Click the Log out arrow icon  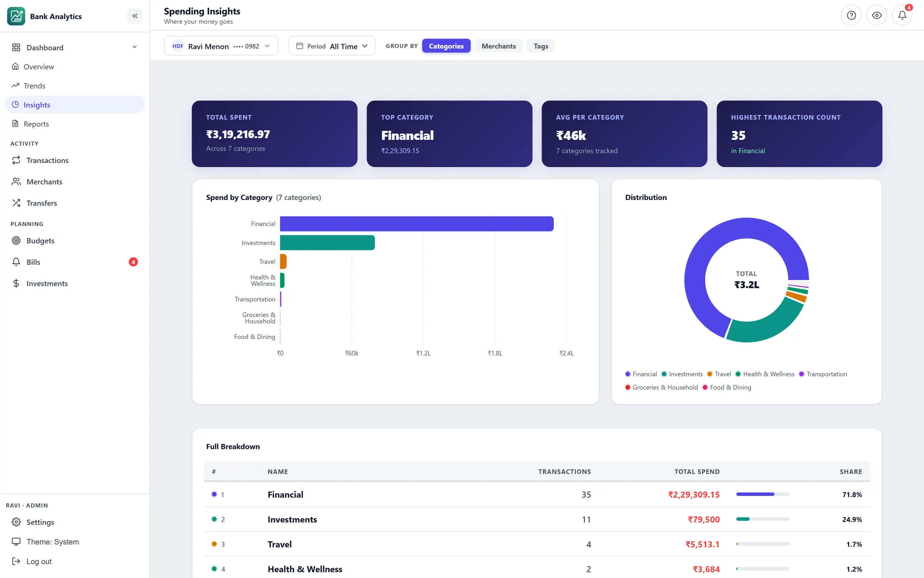pyautogui.click(x=16, y=561)
